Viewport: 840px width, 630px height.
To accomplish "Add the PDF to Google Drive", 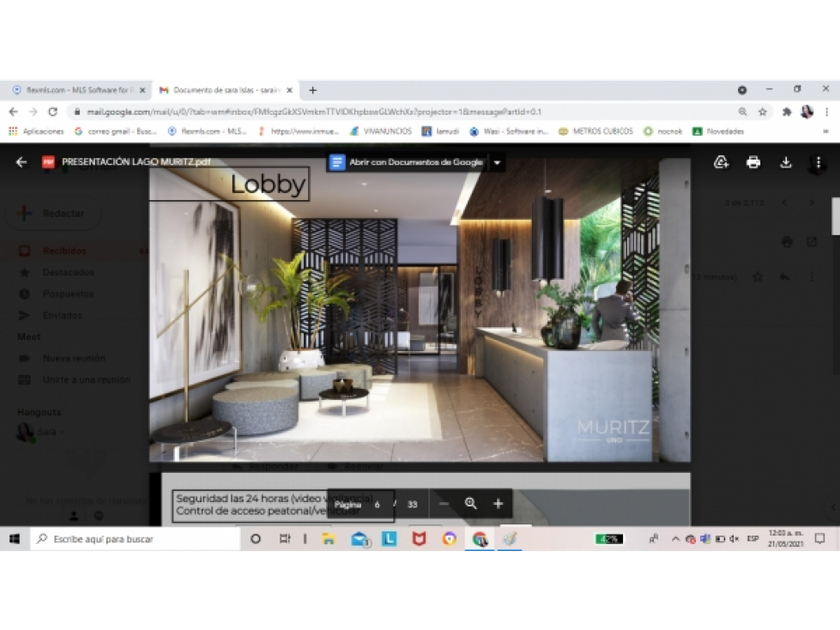I will (721, 162).
